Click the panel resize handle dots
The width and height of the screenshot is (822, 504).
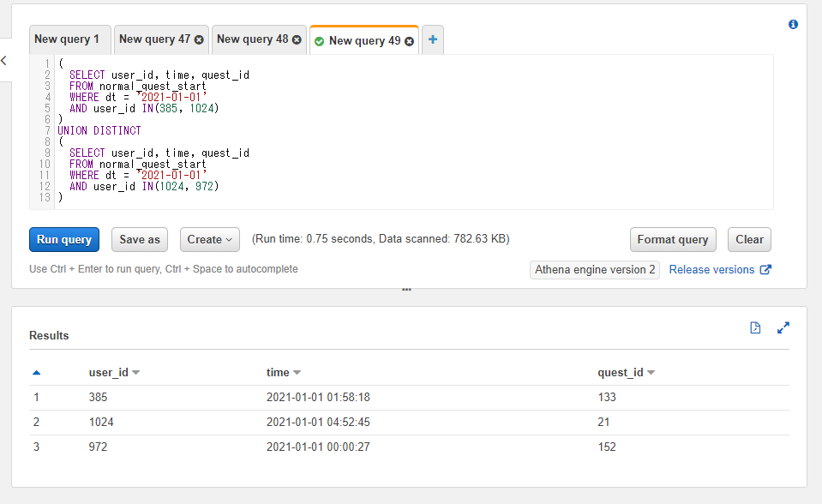pos(406,290)
